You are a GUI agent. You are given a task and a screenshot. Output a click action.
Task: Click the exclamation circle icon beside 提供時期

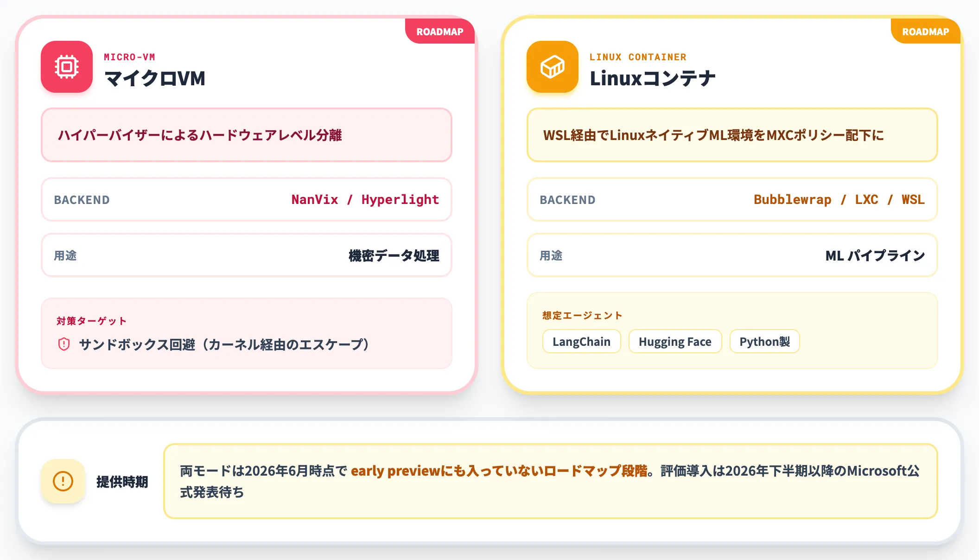pyautogui.click(x=63, y=481)
